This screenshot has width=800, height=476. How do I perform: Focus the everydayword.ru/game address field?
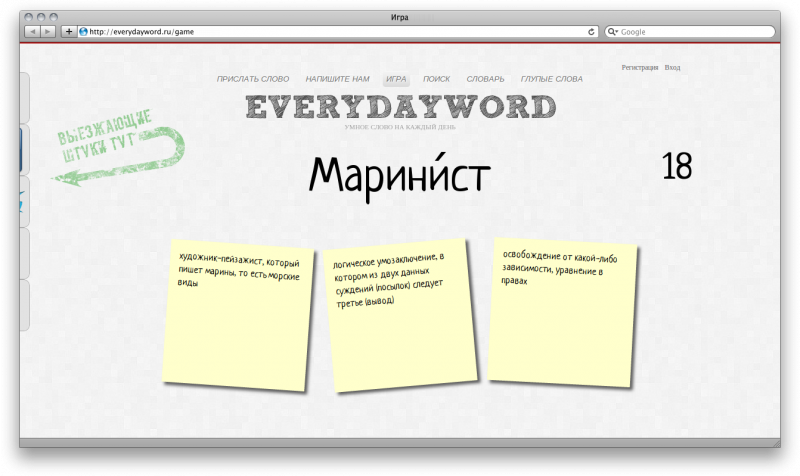[x=337, y=32]
